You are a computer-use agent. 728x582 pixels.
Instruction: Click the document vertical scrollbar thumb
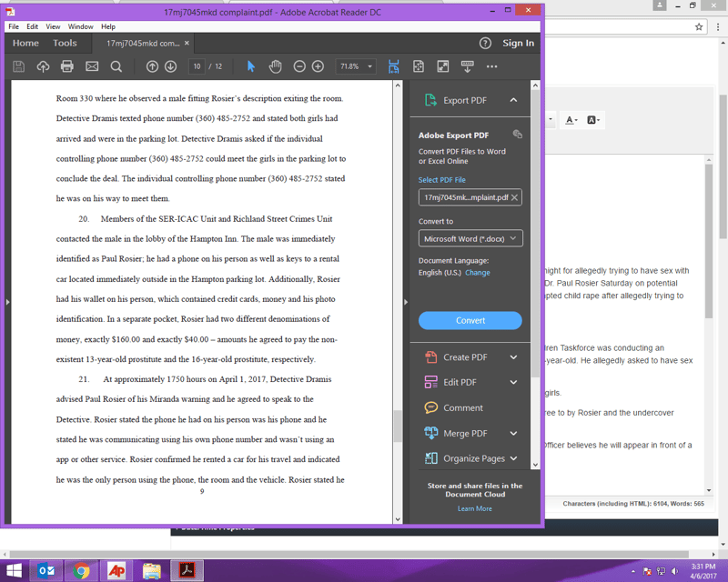[x=398, y=426]
